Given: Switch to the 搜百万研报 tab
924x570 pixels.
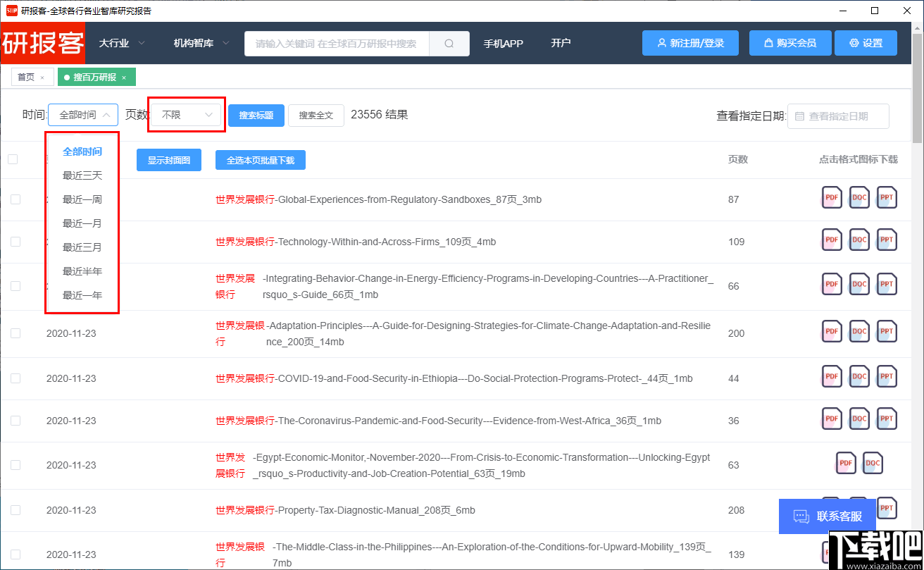Looking at the screenshot, I should point(95,78).
